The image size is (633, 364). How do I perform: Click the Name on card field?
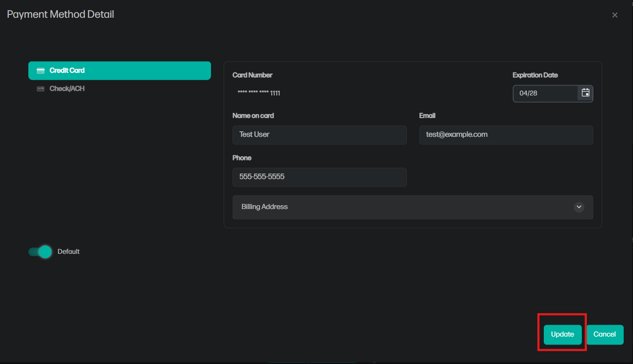pos(320,135)
